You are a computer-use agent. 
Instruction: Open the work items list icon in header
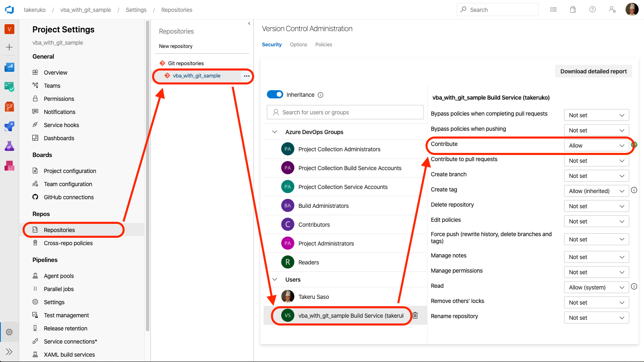coord(553,9)
